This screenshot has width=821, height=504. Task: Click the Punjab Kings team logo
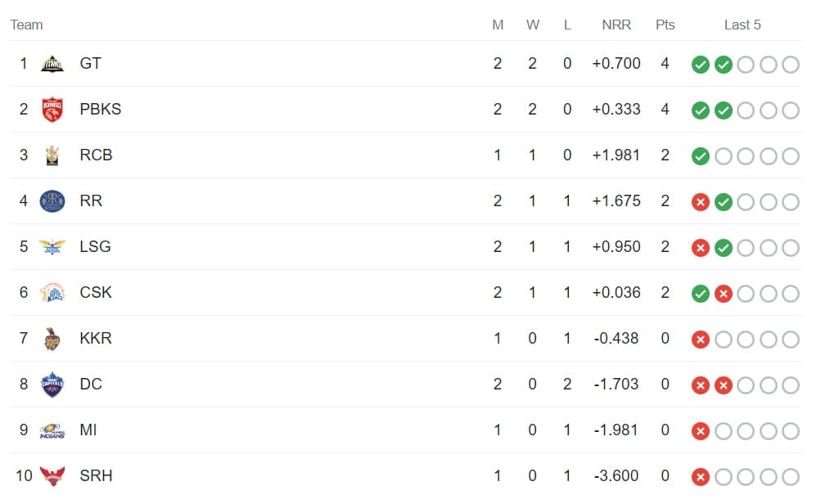52,110
